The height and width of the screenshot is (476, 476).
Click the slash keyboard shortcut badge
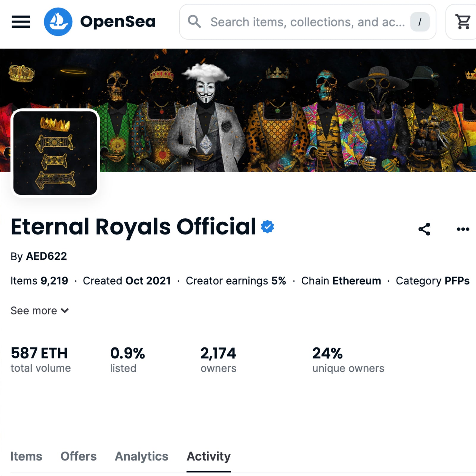[x=420, y=22]
